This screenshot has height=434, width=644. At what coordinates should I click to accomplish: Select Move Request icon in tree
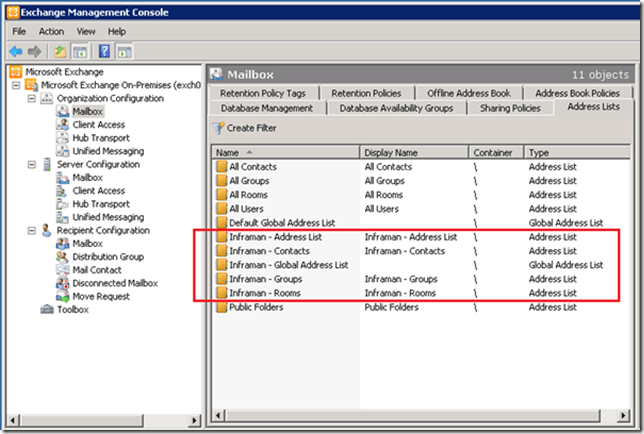click(x=63, y=296)
